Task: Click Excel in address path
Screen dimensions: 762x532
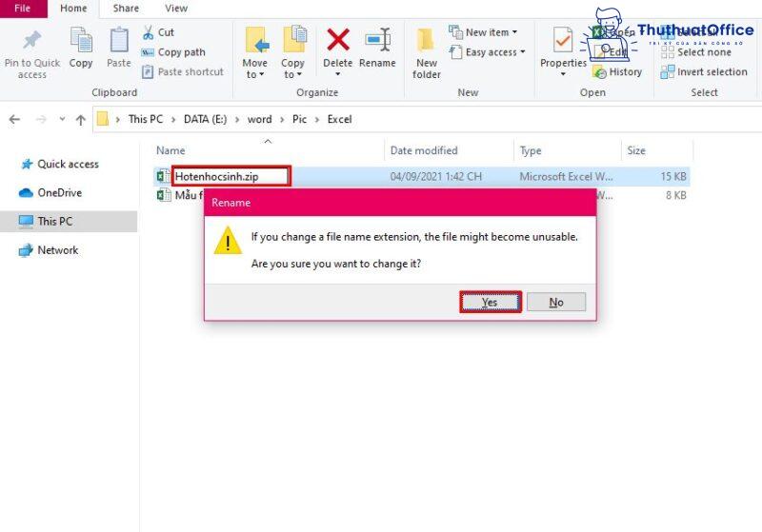Action: (339, 119)
